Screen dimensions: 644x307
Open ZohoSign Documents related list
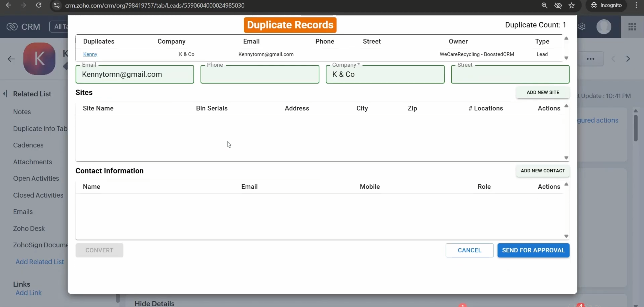(x=40, y=245)
